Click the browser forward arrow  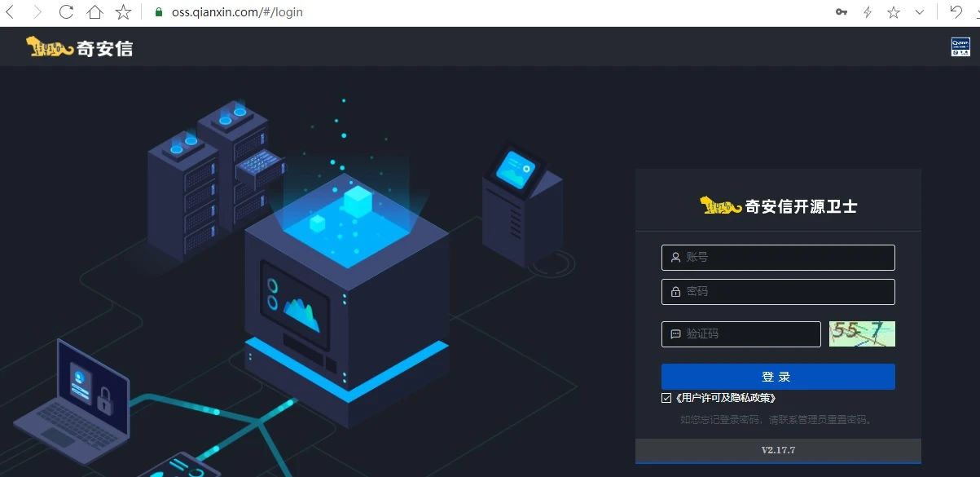tap(37, 12)
